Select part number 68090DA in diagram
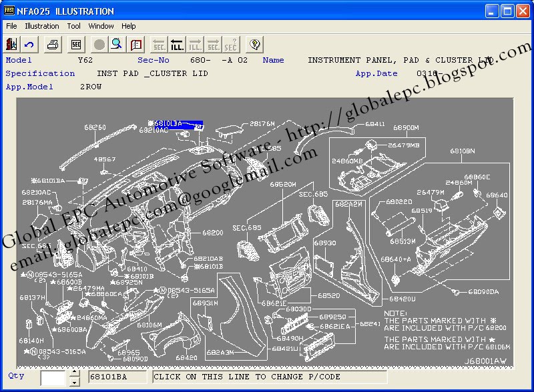Image resolution: width=534 pixels, height=392 pixels. point(483,292)
